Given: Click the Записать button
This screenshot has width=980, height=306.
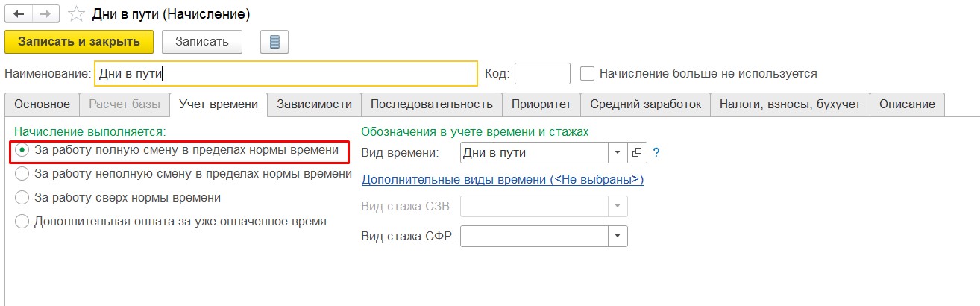Looking at the screenshot, I should pos(201,42).
